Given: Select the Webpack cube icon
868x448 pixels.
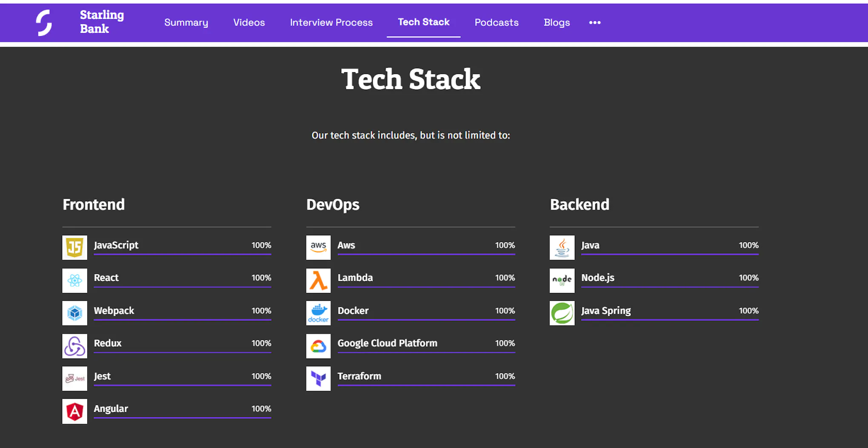Looking at the screenshot, I should click(x=74, y=313).
